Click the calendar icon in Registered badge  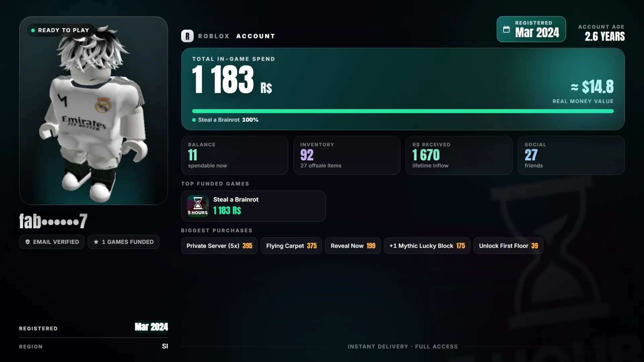(506, 29)
